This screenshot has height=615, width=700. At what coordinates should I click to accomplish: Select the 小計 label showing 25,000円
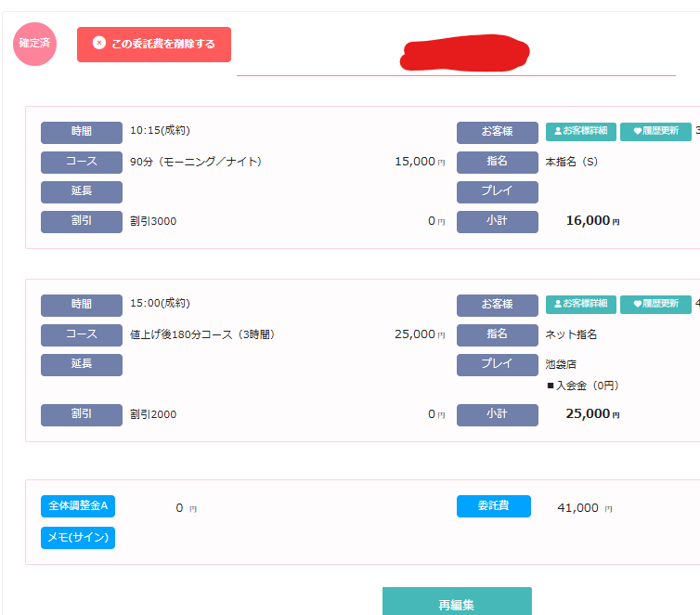pos(497,414)
